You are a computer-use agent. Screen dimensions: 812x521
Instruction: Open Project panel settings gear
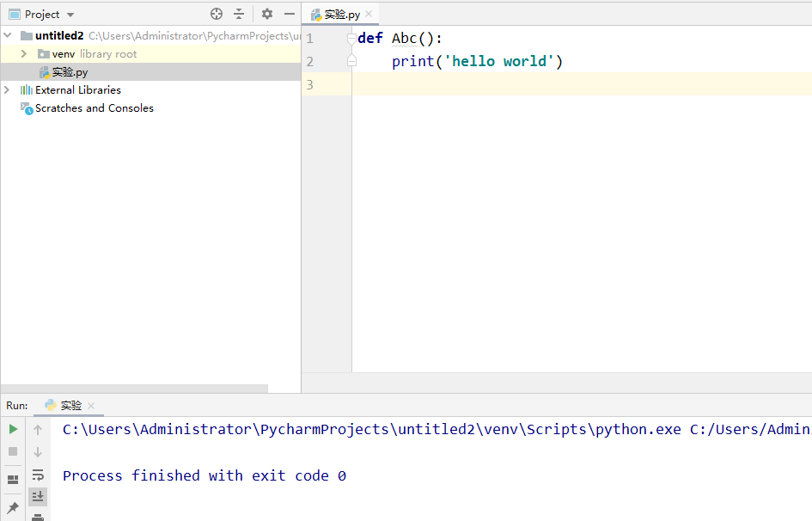266,14
